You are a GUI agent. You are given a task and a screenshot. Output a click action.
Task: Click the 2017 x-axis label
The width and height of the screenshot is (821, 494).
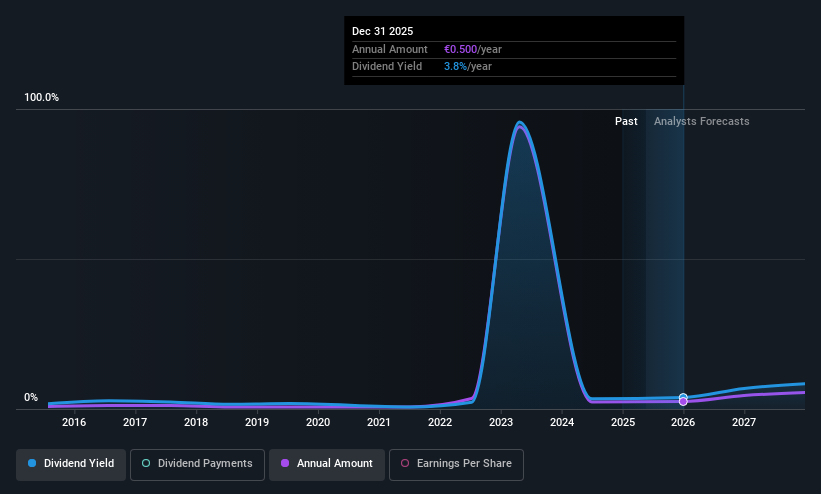coord(135,422)
